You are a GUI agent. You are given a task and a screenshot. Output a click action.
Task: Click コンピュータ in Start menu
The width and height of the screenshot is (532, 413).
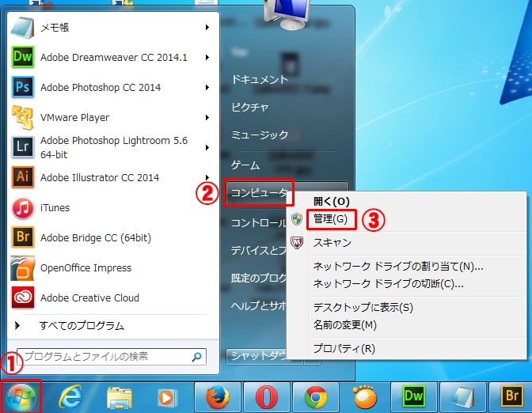tap(259, 193)
